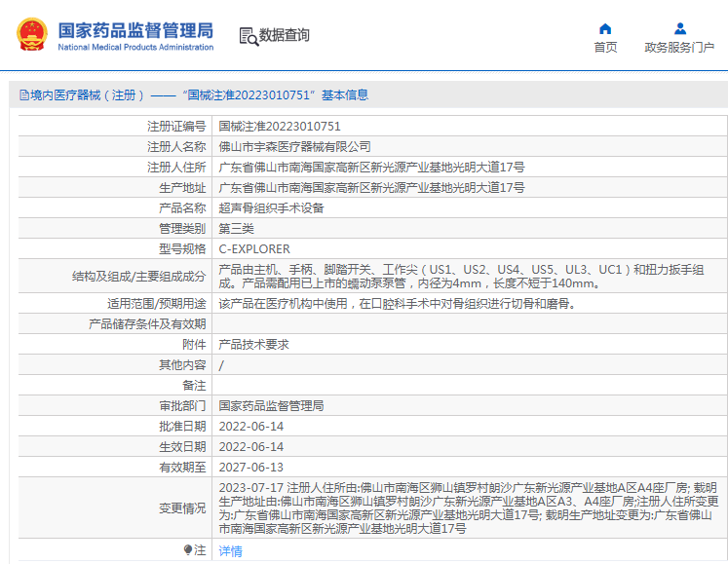Screen dimensions: 728x564
Task: Click the C-EXPLORER model value
Action: 253,248
